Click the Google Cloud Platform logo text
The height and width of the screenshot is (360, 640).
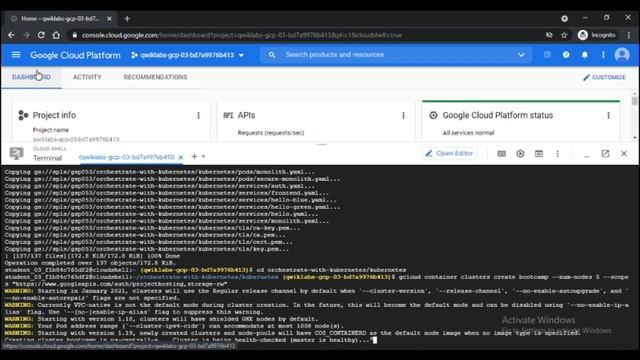coord(75,55)
